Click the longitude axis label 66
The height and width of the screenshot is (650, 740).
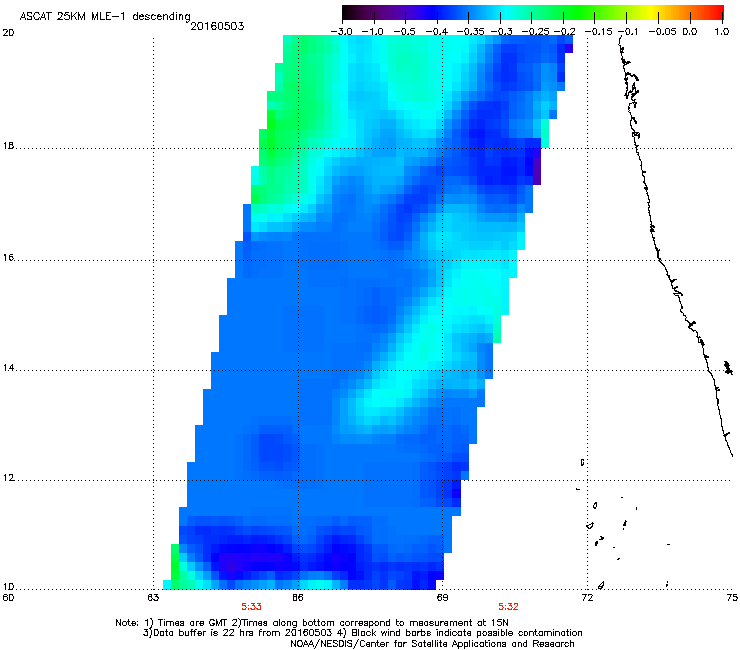[x=297, y=598]
